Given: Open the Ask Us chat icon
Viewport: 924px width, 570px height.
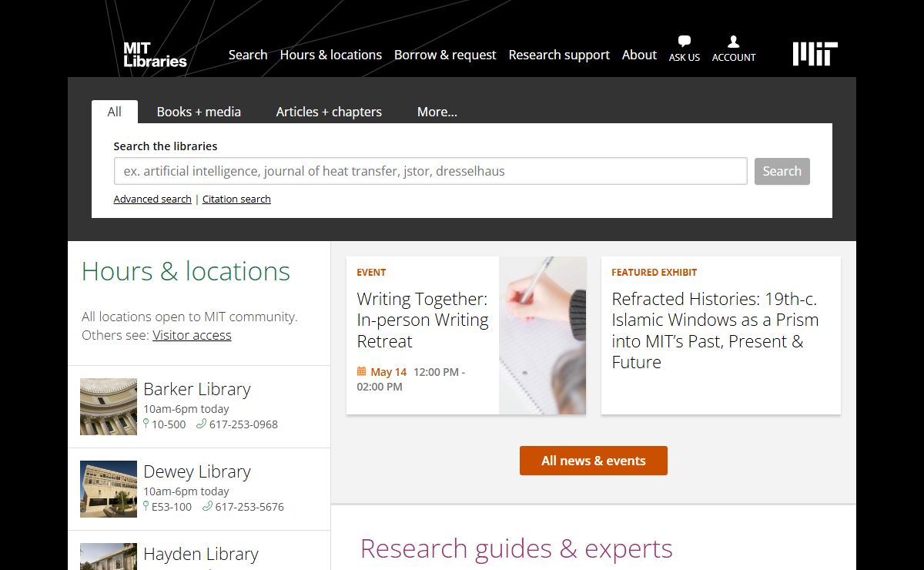Looking at the screenshot, I should [684, 42].
